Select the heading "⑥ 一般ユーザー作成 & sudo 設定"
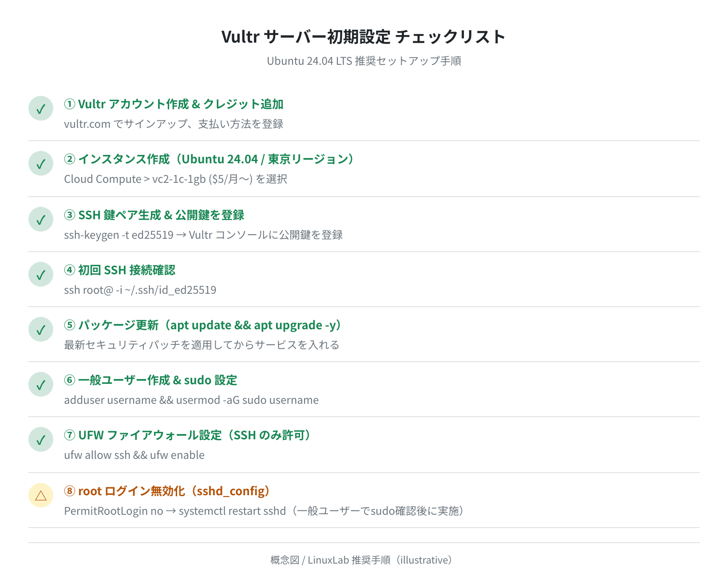The image size is (728, 584). 150,380
